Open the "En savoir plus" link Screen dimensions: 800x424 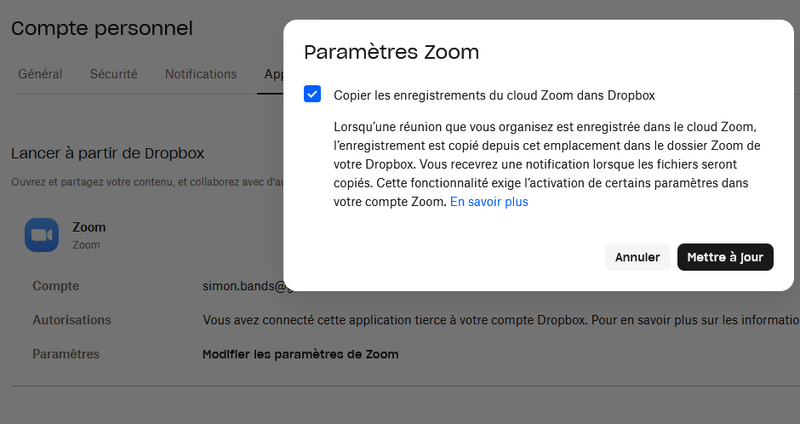coord(489,202)
